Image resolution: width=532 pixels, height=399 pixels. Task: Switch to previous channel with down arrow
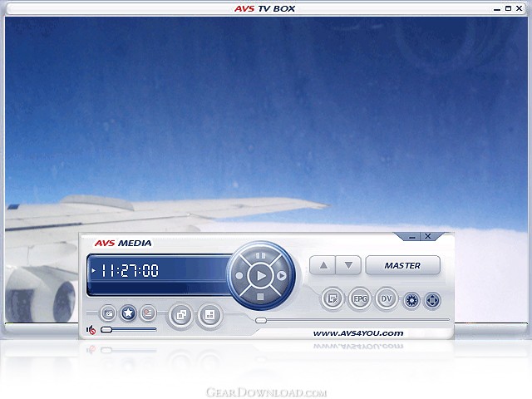pos(348,265)
